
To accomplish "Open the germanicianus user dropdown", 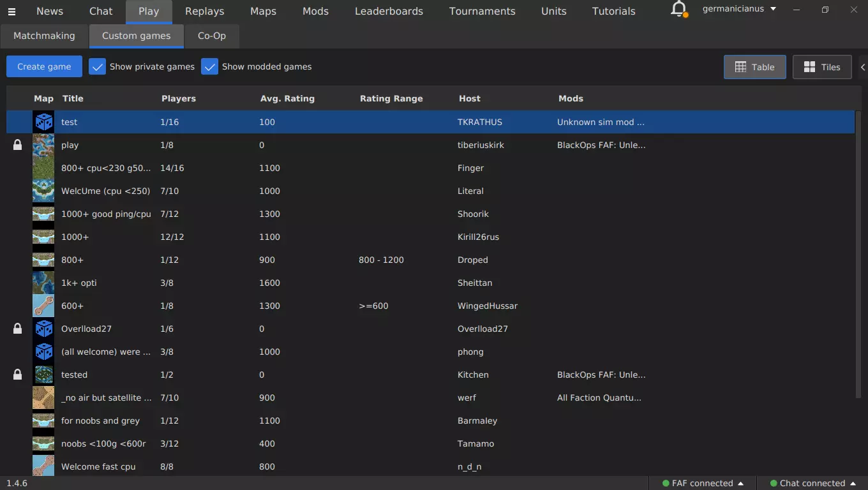I will [739, 9].
